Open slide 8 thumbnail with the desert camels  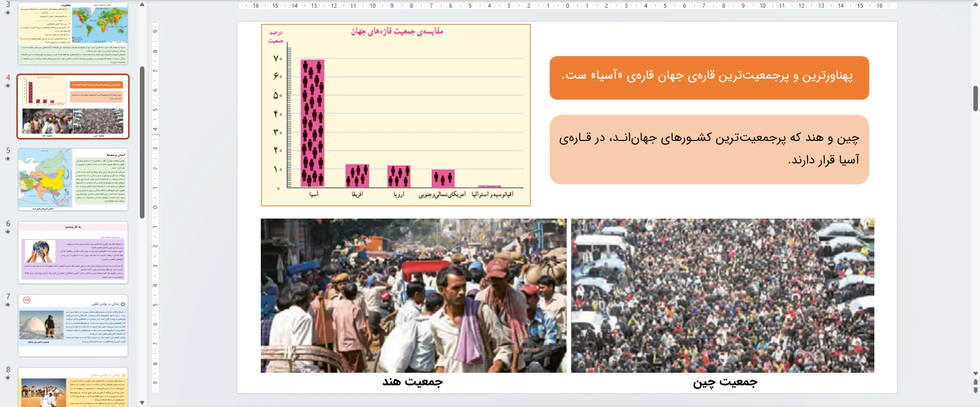(73, 387)
